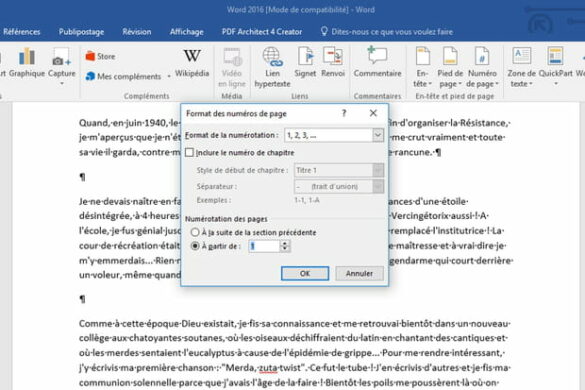The image size is (585, 390).
Task: Open Numéro de page menu
Action: tap(482, 68)
